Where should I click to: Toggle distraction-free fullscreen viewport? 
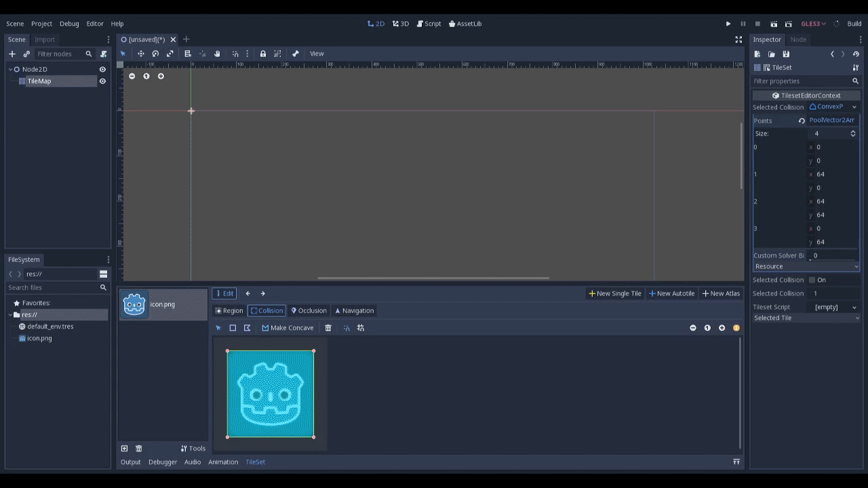pyautogui.click(x=738, y=39)
